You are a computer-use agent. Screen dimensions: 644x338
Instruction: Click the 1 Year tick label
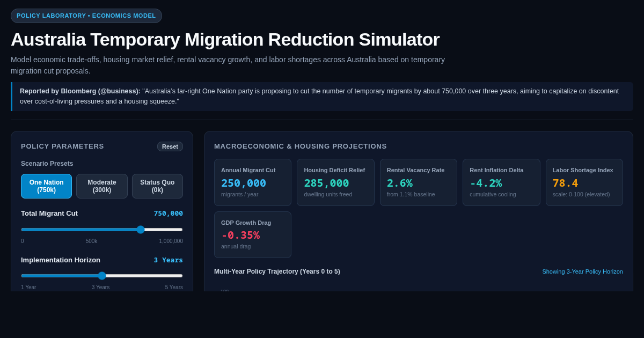tap(28, 288)
